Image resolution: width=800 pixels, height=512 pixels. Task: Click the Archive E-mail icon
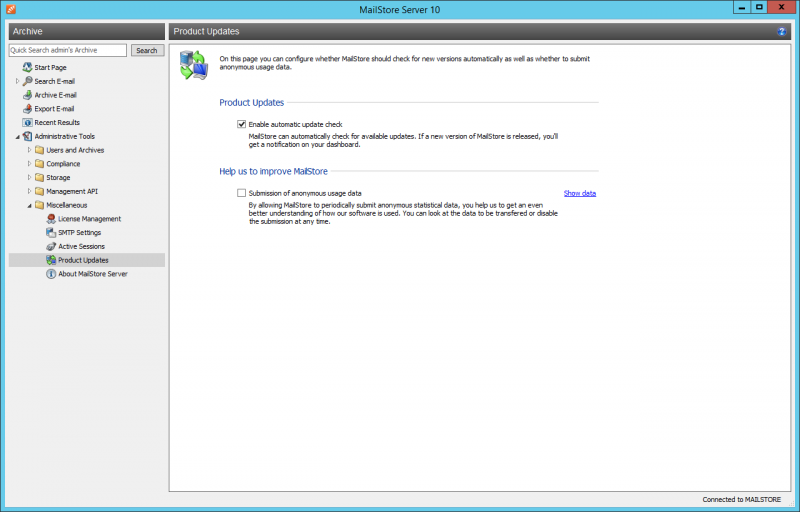(28, 95)
